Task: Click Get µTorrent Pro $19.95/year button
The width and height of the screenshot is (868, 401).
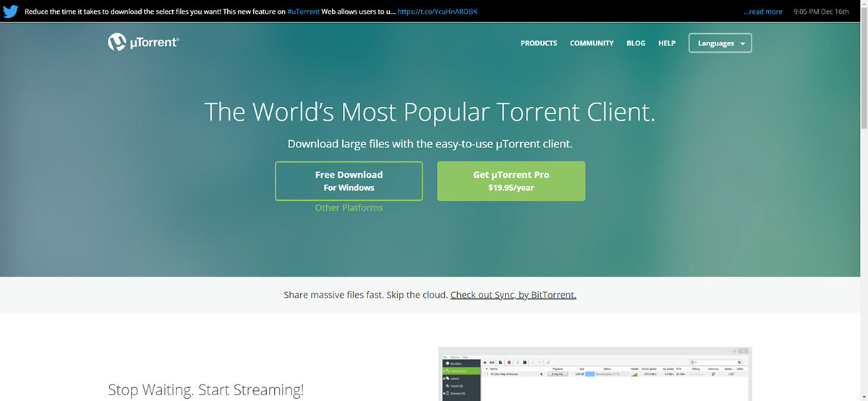Action: 511,181
